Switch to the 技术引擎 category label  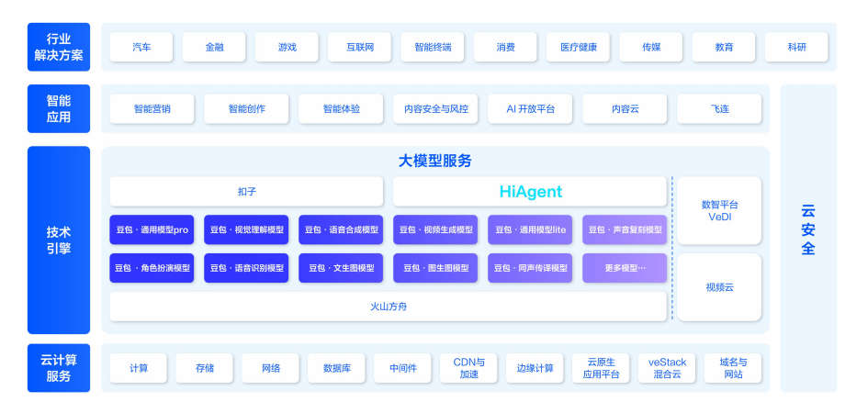(x=59, y=240)
